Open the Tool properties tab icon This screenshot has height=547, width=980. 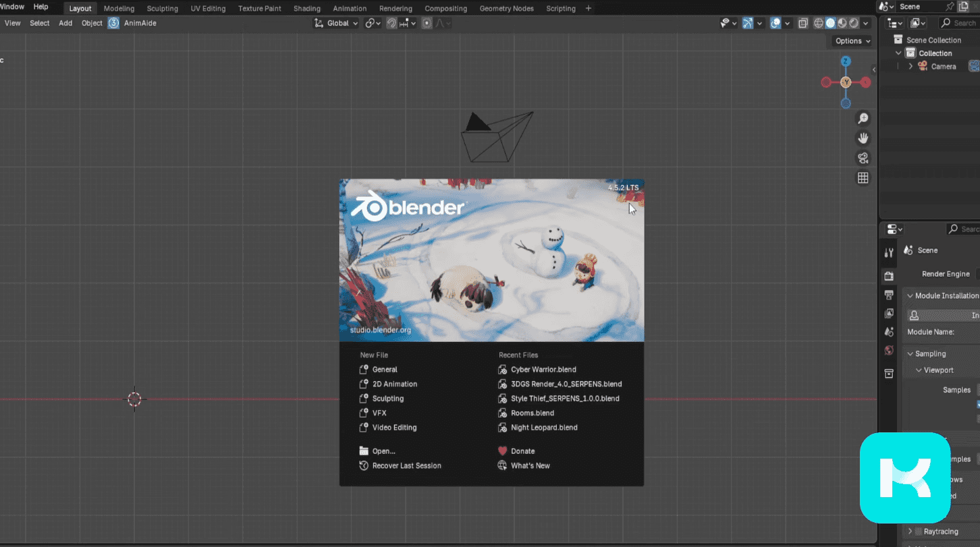pyautogui.click(x=889, y=253)
